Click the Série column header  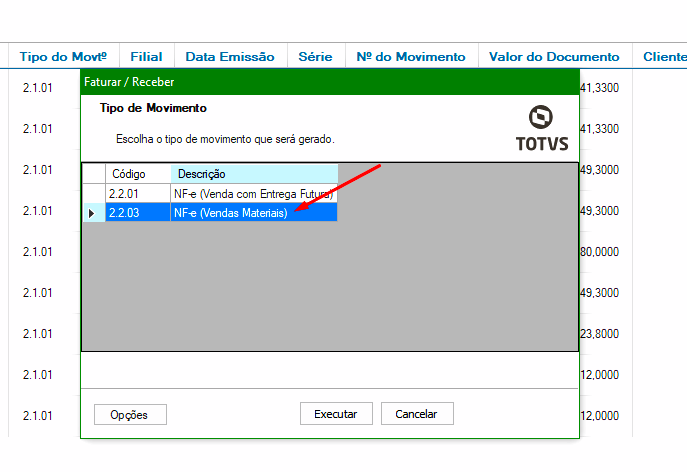click(x=316, y=57)
